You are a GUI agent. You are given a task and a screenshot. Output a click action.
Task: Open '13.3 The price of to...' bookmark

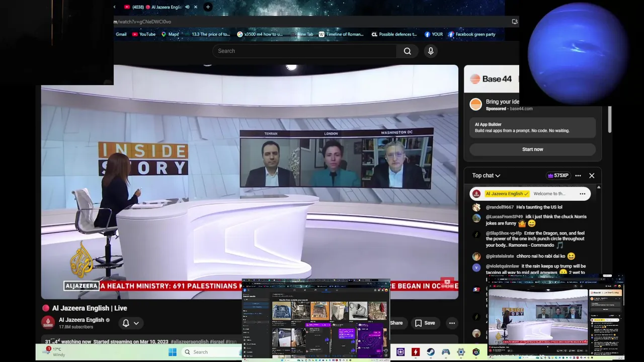click(x=210, y=34)
